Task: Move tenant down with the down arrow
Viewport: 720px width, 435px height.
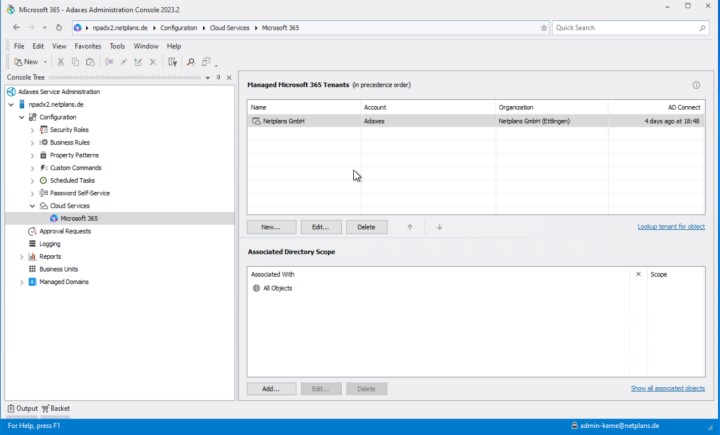Action: pos(439,227)
